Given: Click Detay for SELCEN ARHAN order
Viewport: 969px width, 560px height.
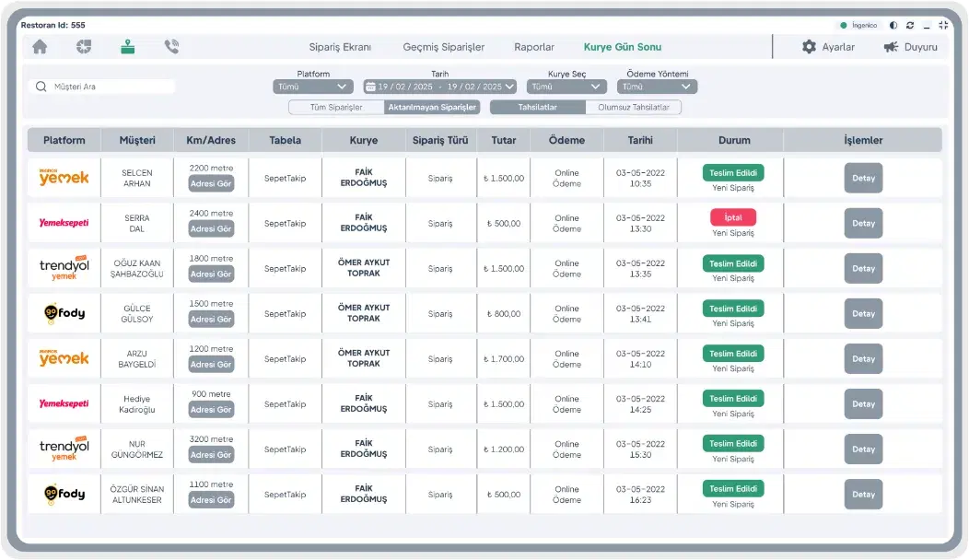Looking at the screenshot, I should (863, 178).
